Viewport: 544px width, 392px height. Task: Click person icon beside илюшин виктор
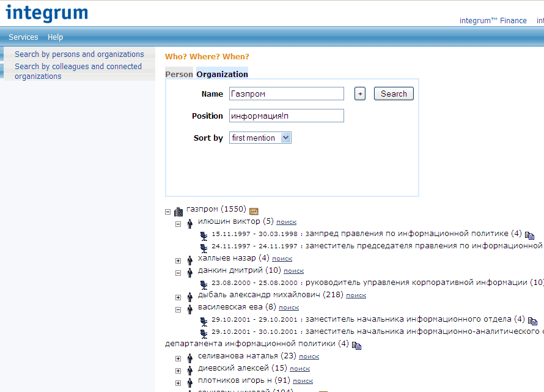click(x=189, y=224)
